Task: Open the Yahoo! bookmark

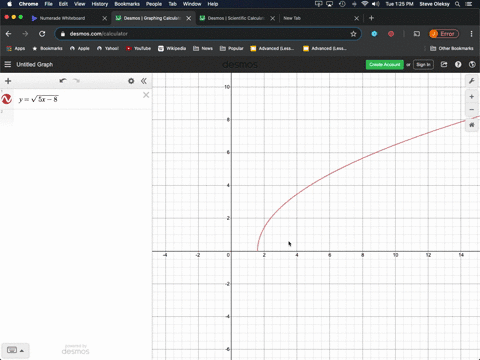Action: coord(108,48)
